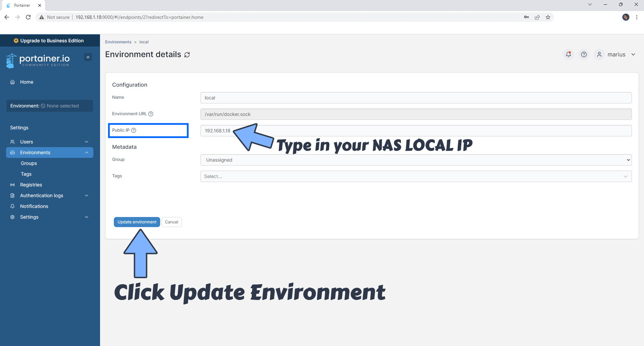Show Public IP help tooltip icon

[134, 130]
